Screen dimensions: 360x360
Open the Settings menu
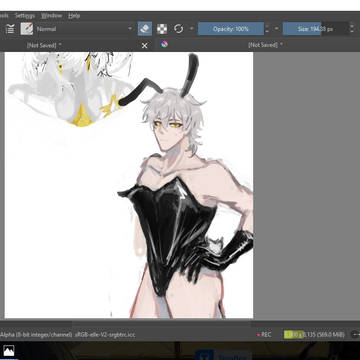point(25,16)
